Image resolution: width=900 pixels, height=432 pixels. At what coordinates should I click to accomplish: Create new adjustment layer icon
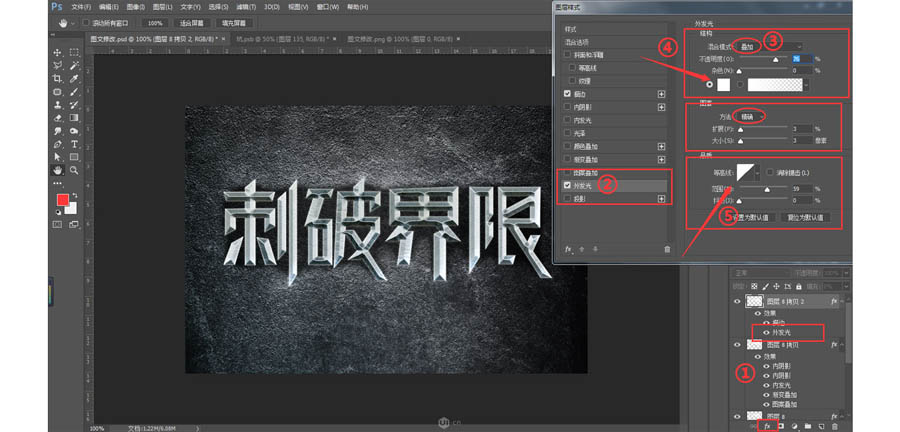point(794,426)
